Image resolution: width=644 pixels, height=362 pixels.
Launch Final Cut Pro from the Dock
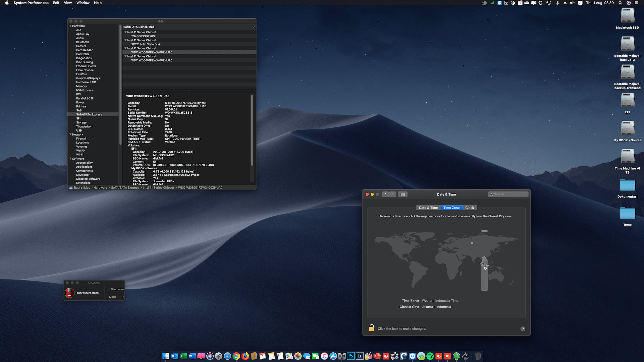[368, 356]
